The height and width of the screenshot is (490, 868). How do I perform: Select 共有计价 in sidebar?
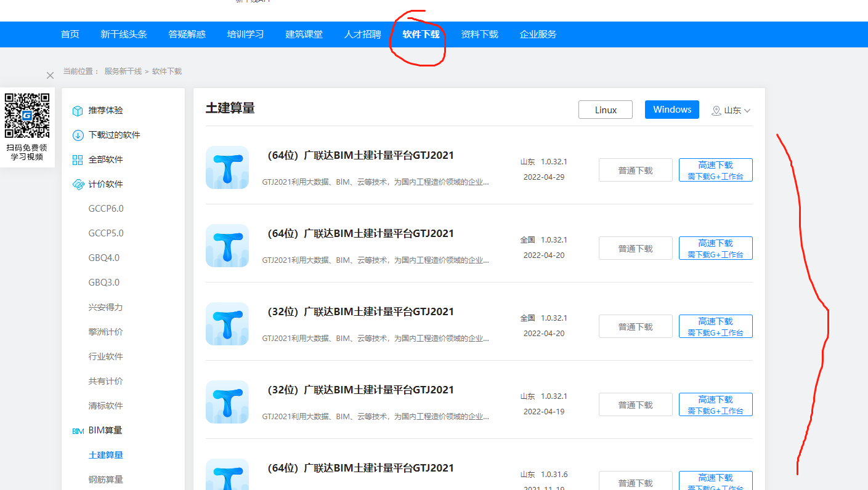(106, 381)
